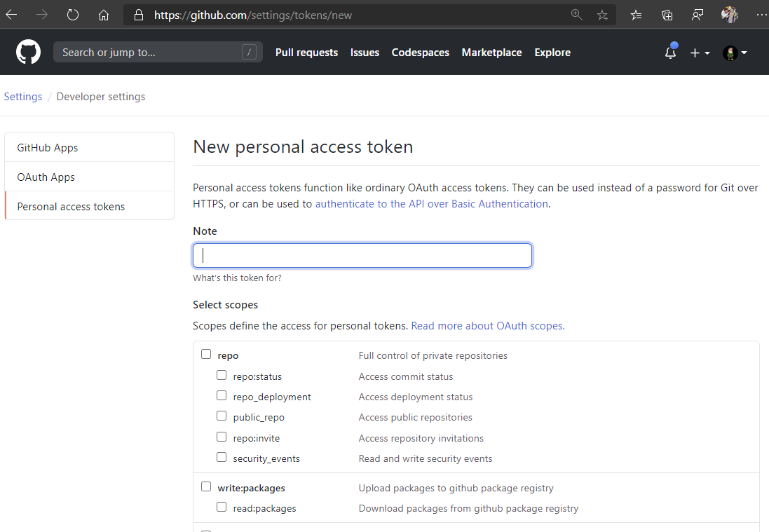Click the browser zoom magnifier icon
769x532 pixels.
577,15
